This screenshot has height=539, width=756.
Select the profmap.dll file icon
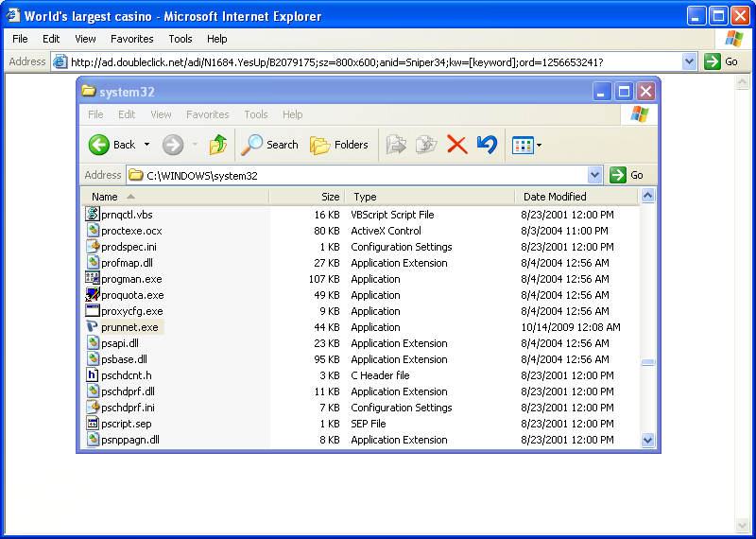tap(93, 263)
